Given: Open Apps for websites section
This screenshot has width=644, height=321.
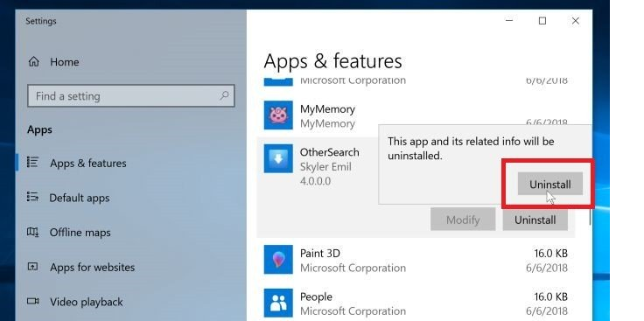Looking at the screenshot, I should point(93,268).
